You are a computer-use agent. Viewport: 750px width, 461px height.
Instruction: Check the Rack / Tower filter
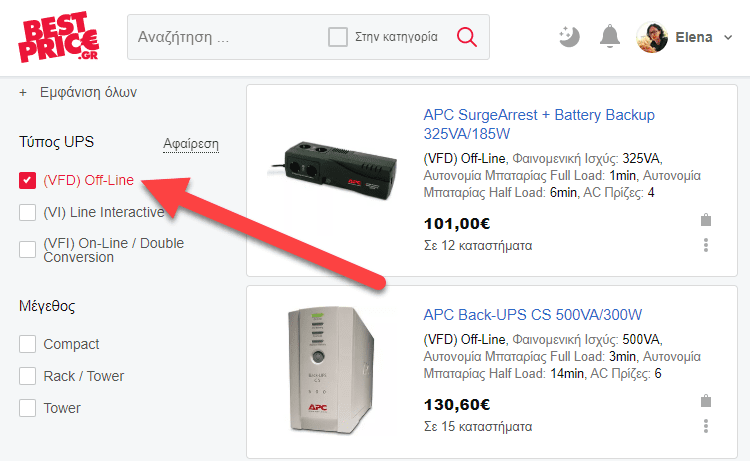click(x=27, y=376)
